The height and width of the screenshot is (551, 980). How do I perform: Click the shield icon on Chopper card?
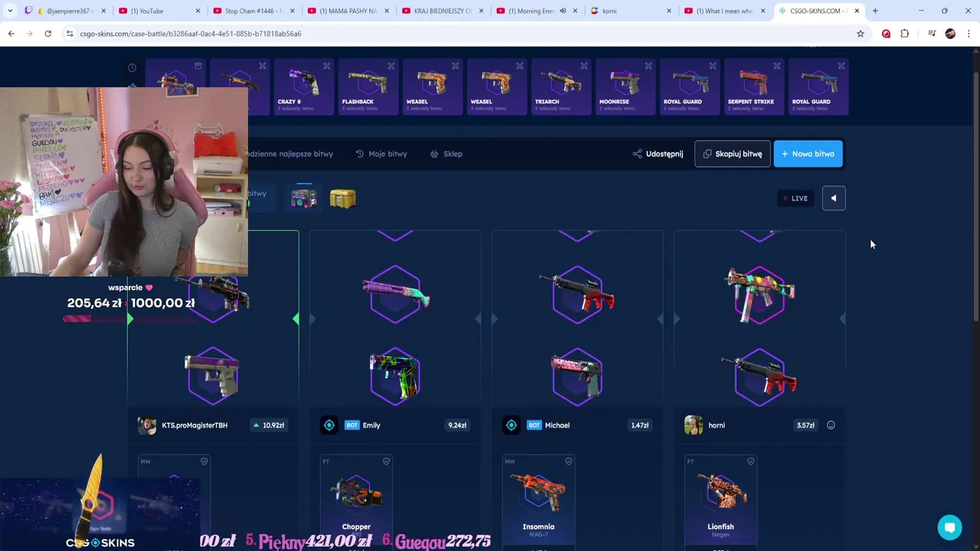[386, 461]
